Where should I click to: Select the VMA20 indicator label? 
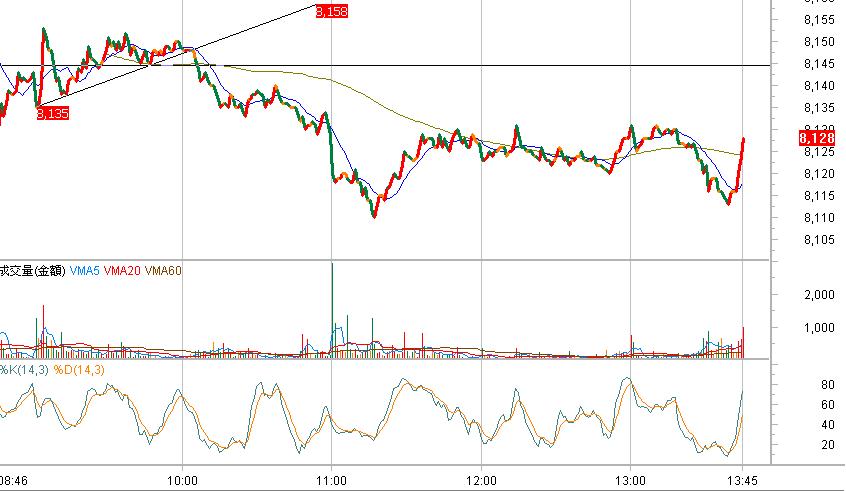(122, 270)
